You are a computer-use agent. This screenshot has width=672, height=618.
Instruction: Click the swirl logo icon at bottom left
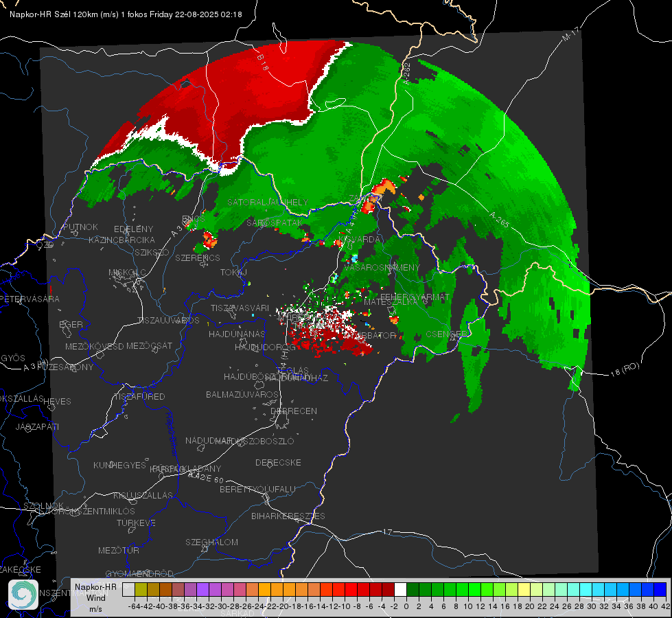(x=23, y=595)
